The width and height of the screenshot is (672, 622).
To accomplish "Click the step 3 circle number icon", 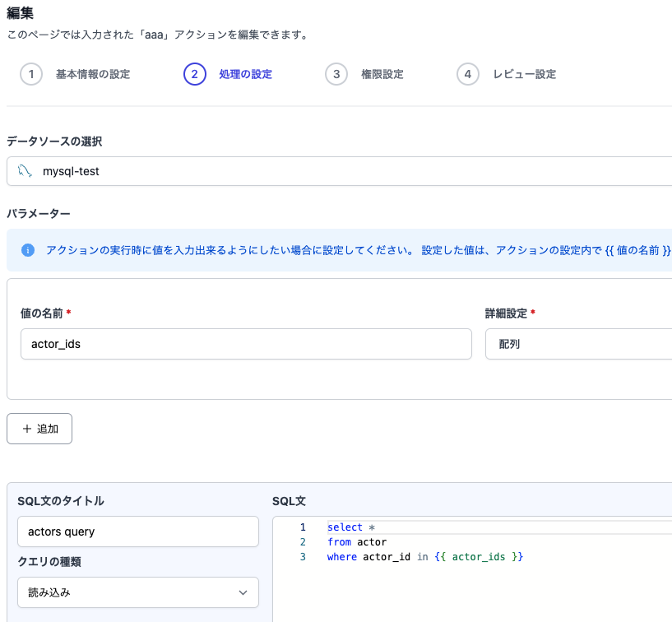I will coord(336,74).
